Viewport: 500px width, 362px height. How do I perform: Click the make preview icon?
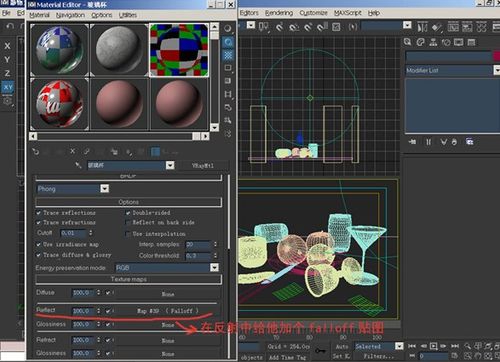228,94
